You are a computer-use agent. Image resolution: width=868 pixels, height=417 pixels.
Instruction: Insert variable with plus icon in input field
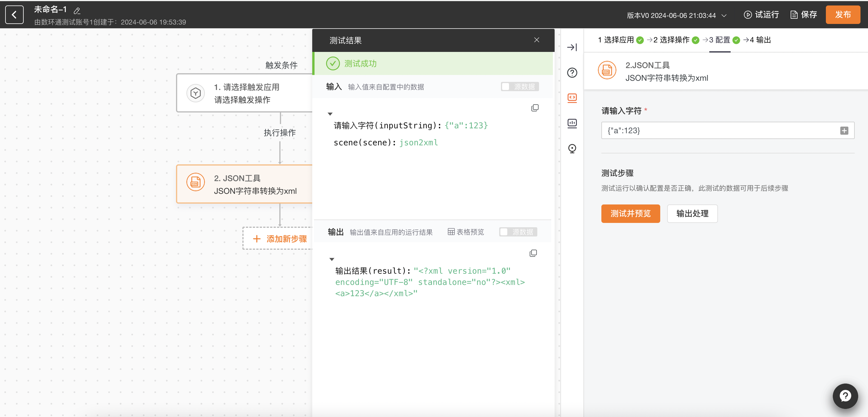tap(844, 131)
